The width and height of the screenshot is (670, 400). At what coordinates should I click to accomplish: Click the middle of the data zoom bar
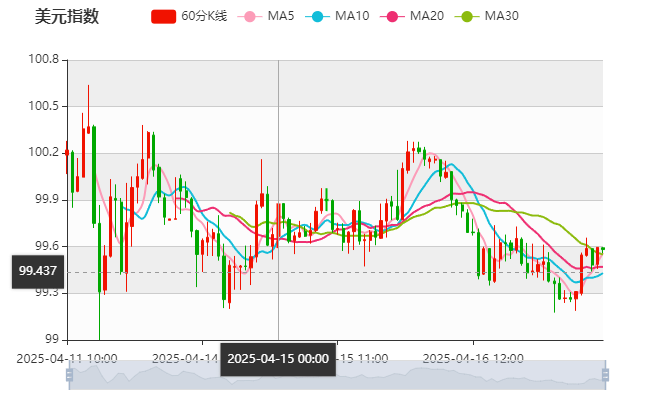coord(336,375)
